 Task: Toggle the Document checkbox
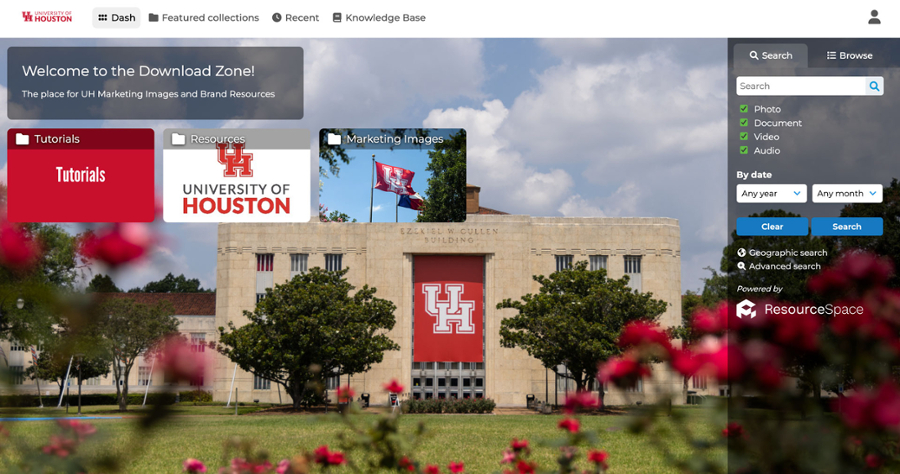pyautogui.click(x=744, y=123)
